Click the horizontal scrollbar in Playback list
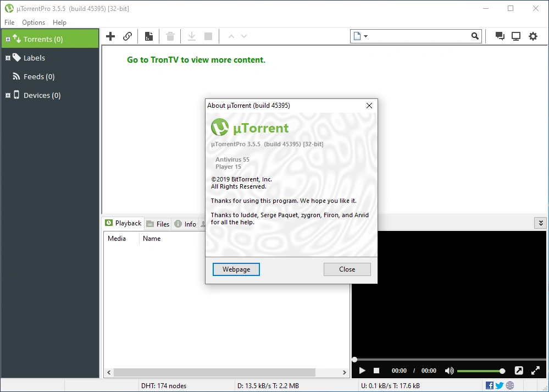Image resolution: width=549 pixels, height=392 pixels. (214, 372)
